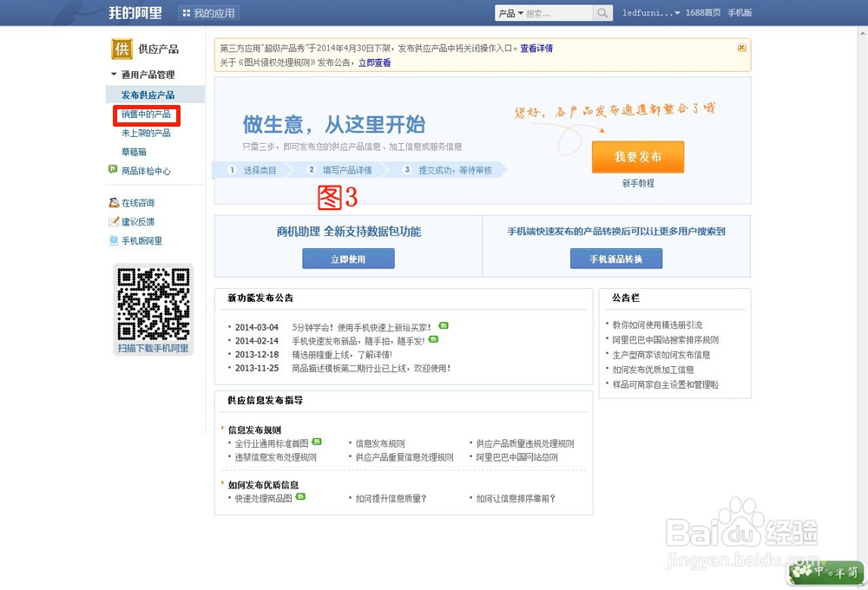Open 新手教程 link

click(638, 183)
